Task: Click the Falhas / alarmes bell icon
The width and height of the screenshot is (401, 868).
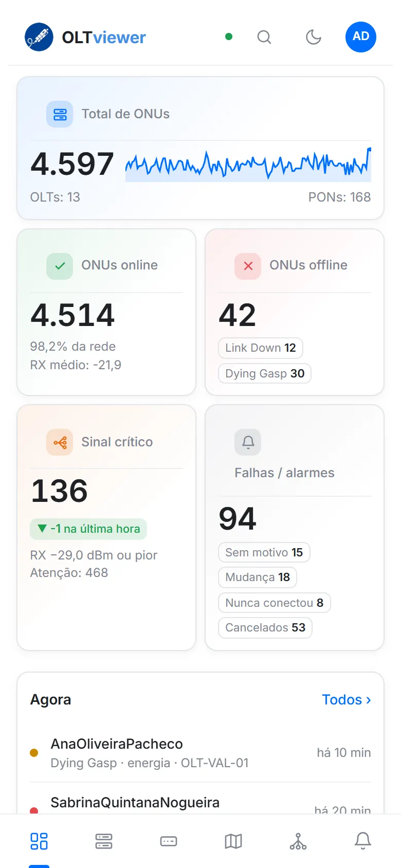Action: pos(248,442)
